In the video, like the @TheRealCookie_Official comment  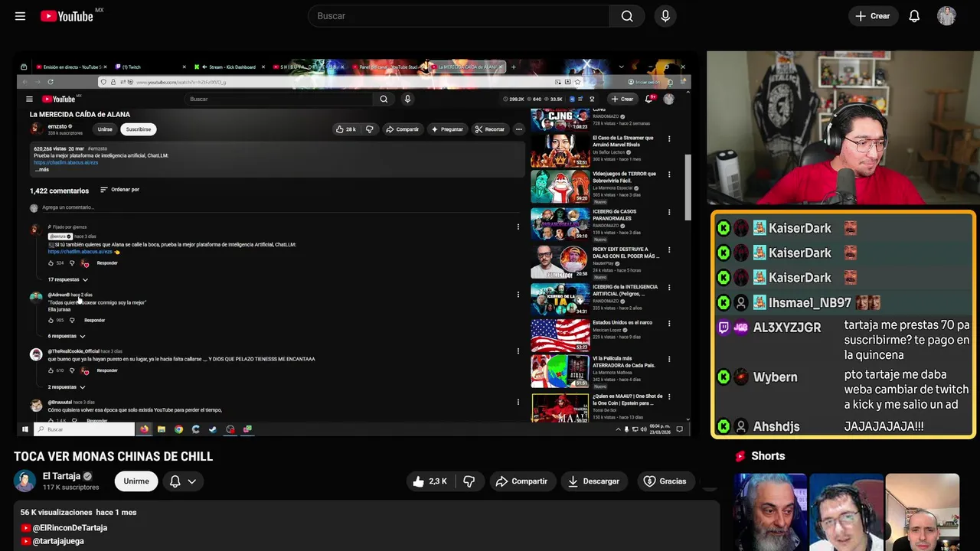[51, 370]
